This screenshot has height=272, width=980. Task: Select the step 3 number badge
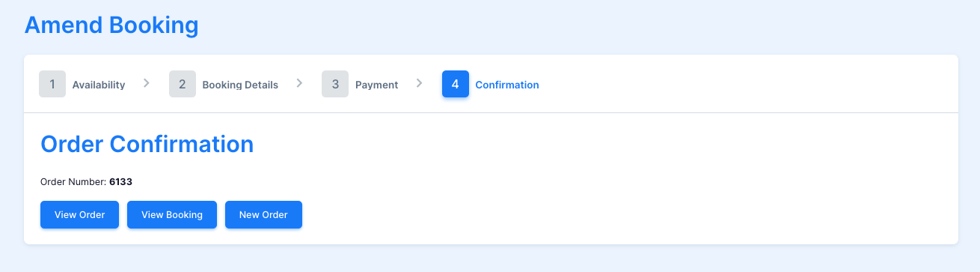(335, 84)
